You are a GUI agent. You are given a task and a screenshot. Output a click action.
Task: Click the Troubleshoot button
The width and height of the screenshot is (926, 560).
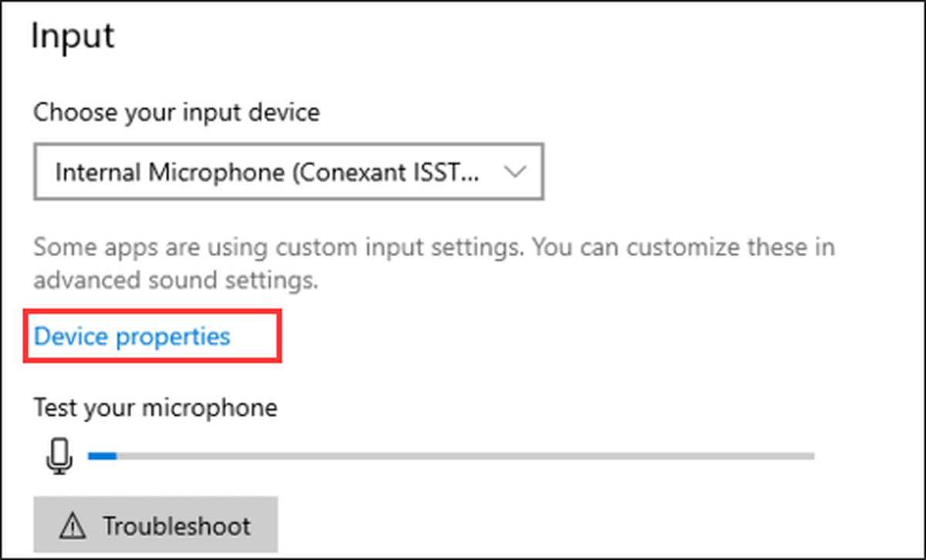coord(155,526)
